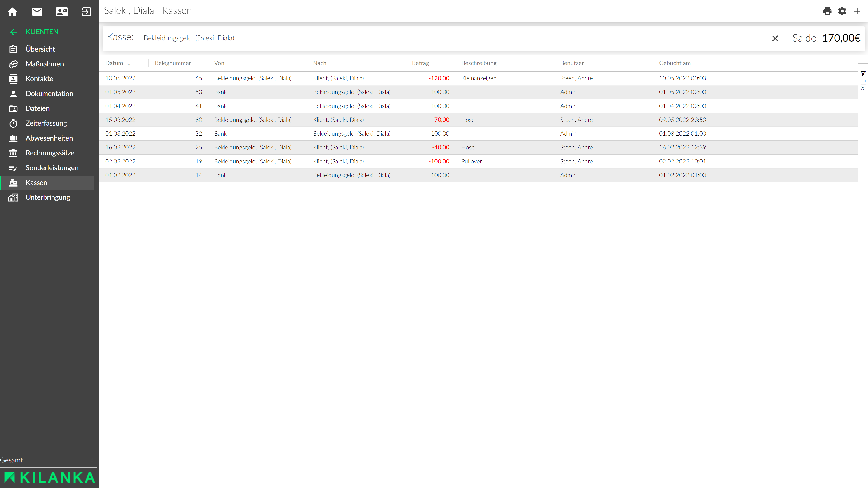Click the contact card icon
Viewport: 868px width, 488px height.
[x=62, y=12]
